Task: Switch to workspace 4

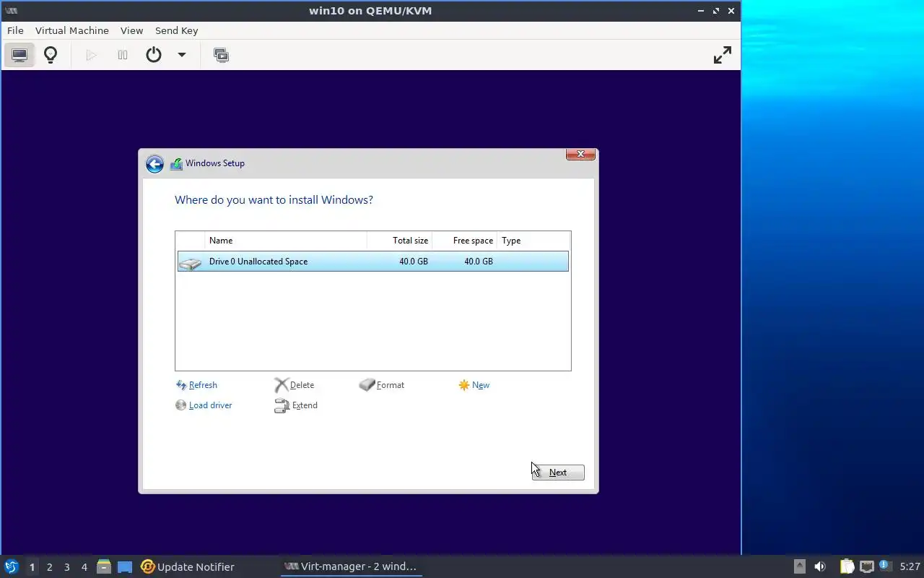Action: (84, 567)
